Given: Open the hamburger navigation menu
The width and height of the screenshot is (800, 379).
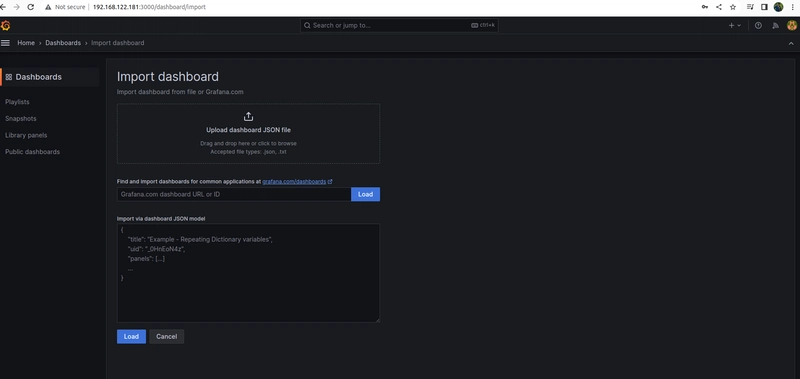Looking at the screenshot, I should pyautogui.click(x=5, y=43).
